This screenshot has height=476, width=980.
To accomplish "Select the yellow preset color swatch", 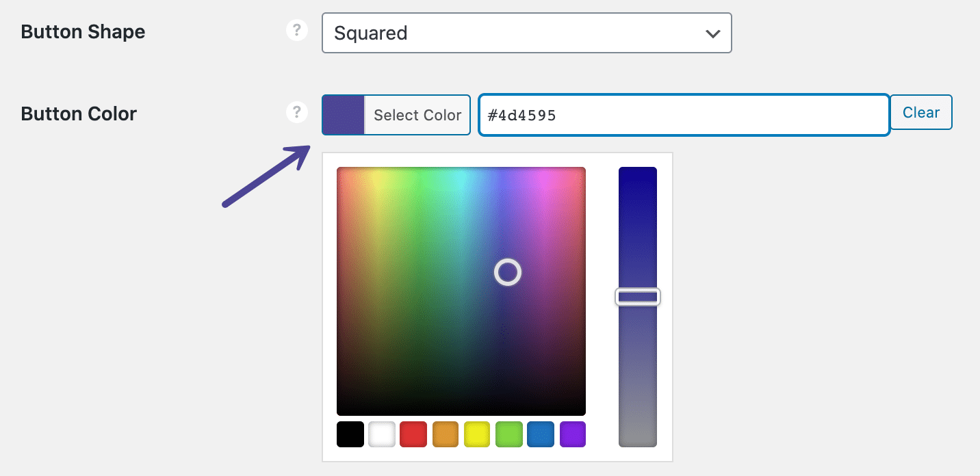I will (477, 434).
